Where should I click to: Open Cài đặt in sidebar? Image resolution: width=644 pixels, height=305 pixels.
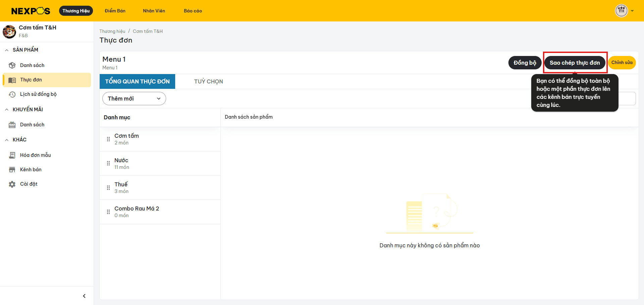[x=47, y=184]
